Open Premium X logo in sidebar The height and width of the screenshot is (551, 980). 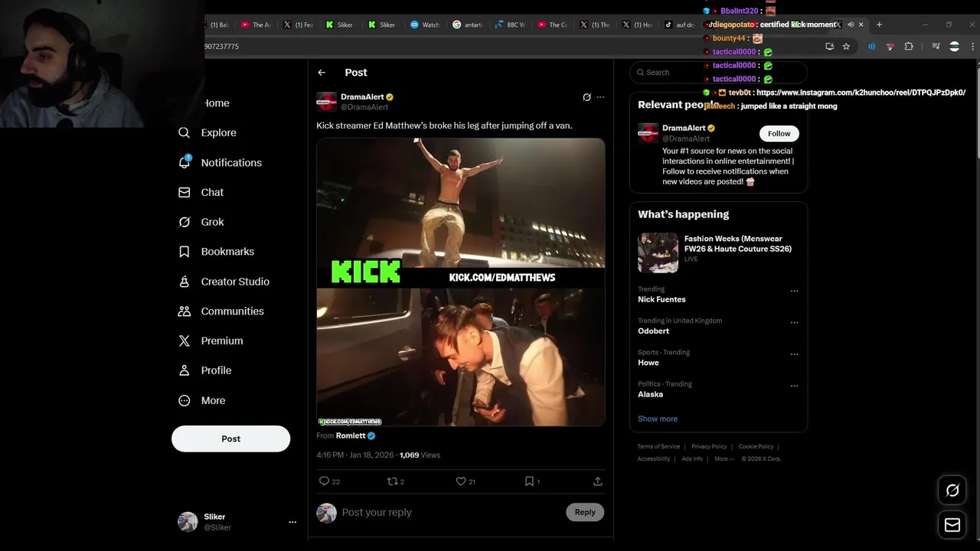[x=184, y=341]
